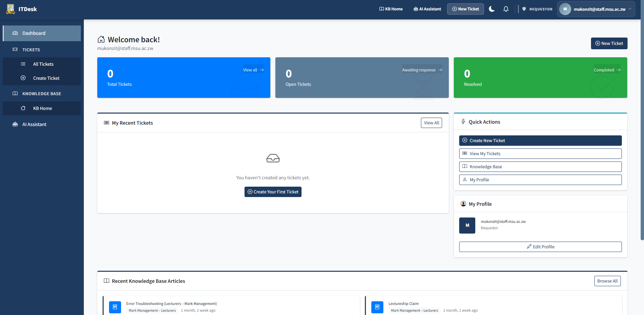Click the REQUESTOR role badge text
The height and width of the screenshot is (315, 644).
coord(541,9)
